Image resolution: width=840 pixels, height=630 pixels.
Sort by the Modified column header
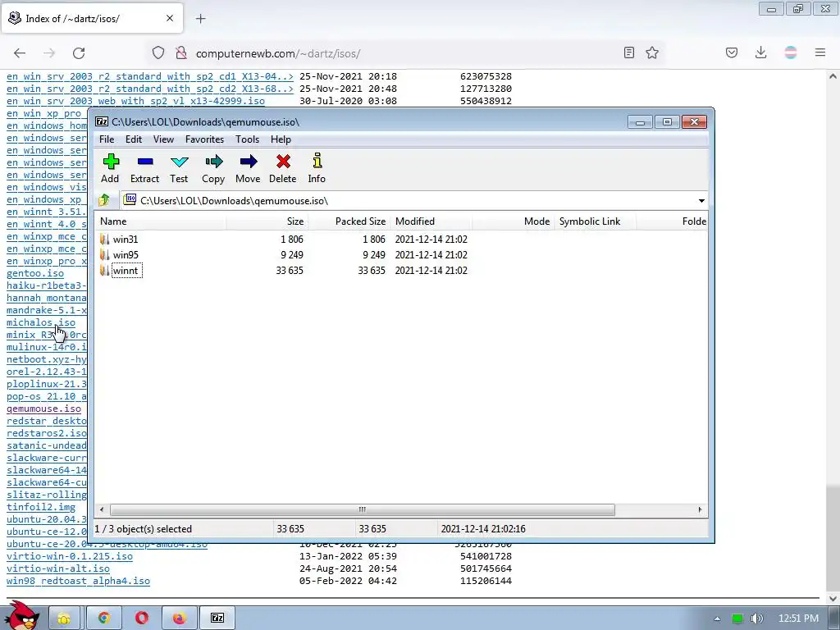tap(431, 221)
